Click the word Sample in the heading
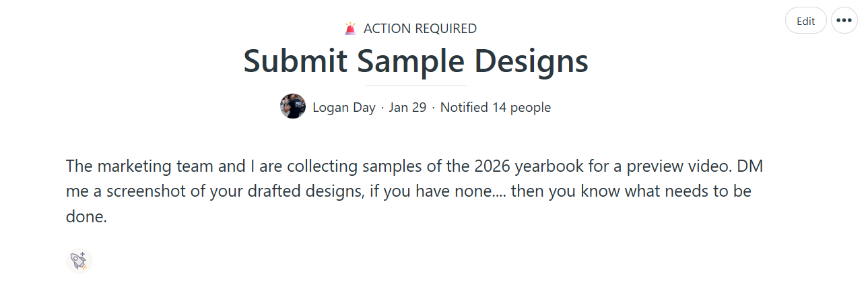The width and height of the screenshot is (868, 293). [411, 61]
